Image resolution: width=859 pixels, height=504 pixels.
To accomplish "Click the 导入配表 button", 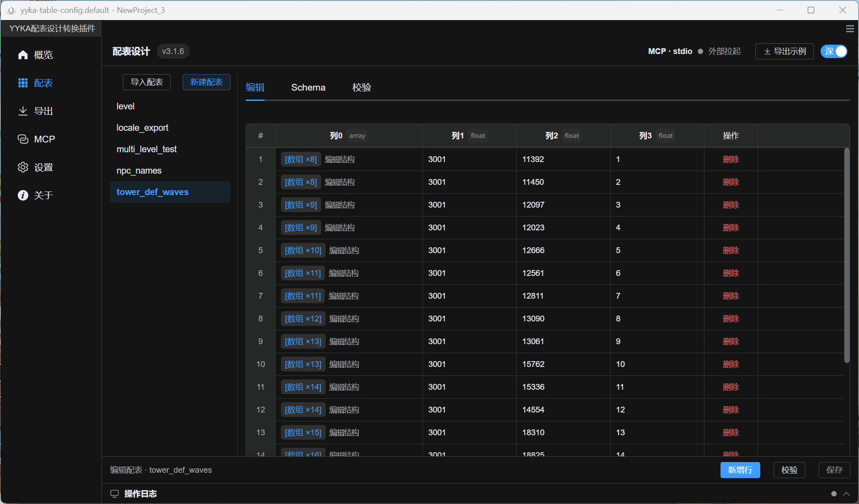I will click(x=147, y=82).
